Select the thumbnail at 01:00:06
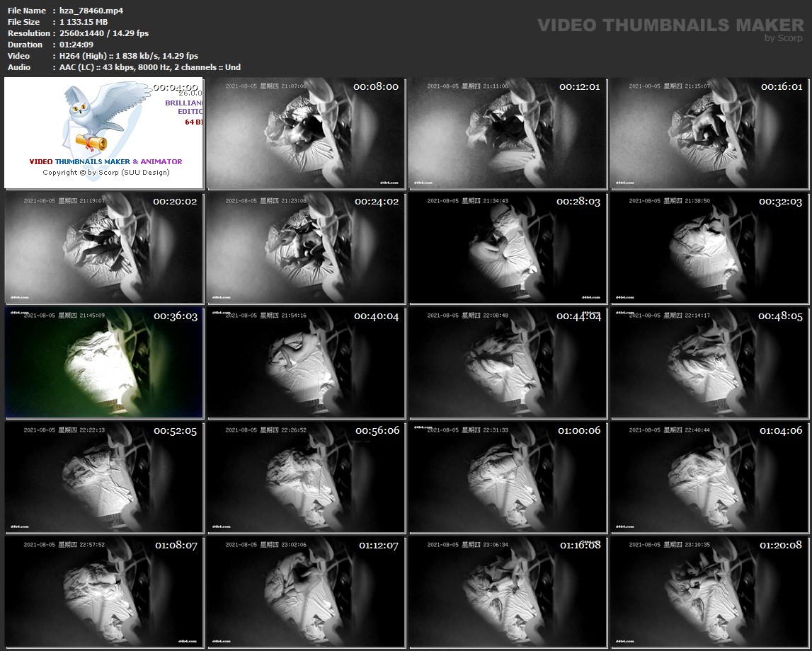The image size is (812, 651). pos(507,477)
